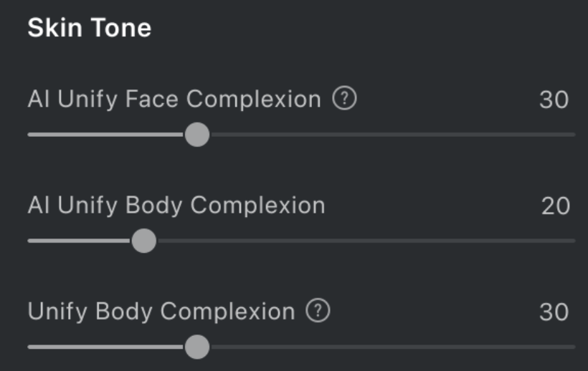Click the AI Unify Body Complexion slider handle
Image resolution: width=588 pixels, height=371 pixels.
pos(144,241)
